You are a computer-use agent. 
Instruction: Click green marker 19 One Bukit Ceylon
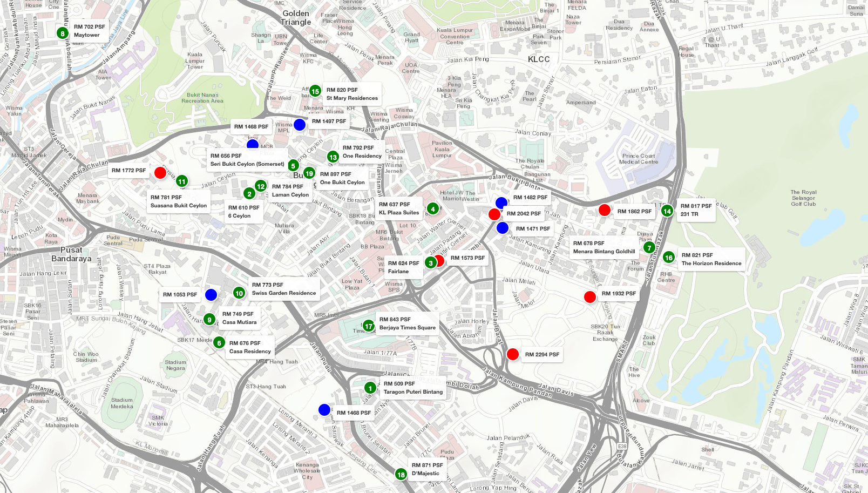(309, 173)
